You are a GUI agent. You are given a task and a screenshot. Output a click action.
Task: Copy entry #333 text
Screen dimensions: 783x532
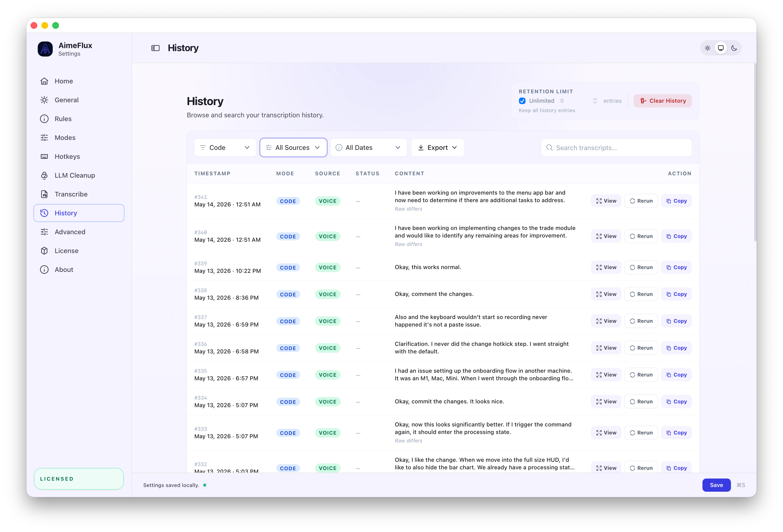pyautogui.click(x=676, y=433)
